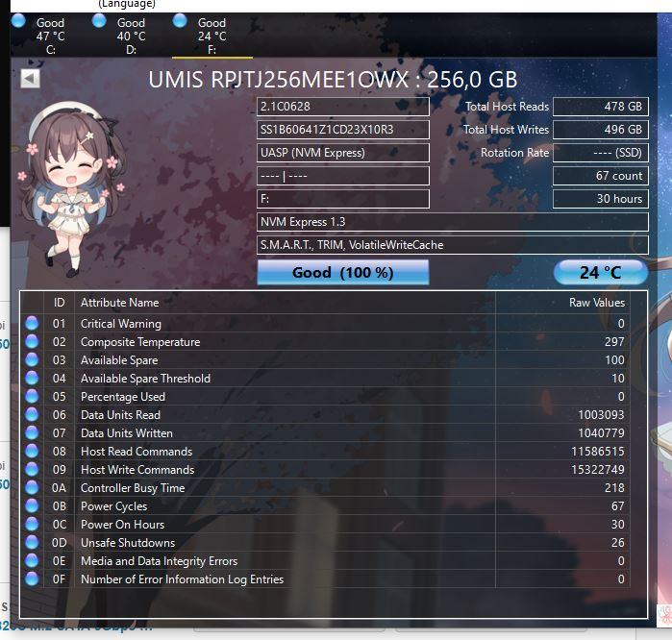Click the Good (100 %) health status button
672x640 pixels.
[x=343, y=273]
